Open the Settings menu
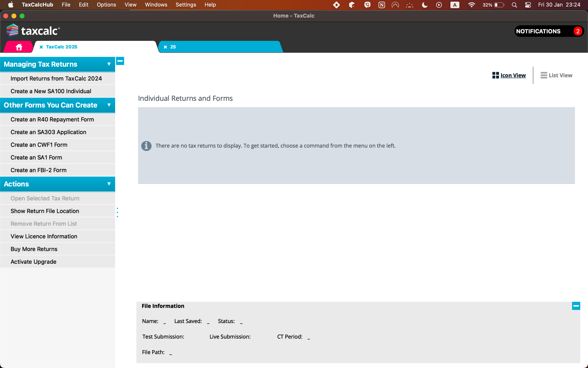The width and height of the screenshot is (588, 368). pos(186,5)
